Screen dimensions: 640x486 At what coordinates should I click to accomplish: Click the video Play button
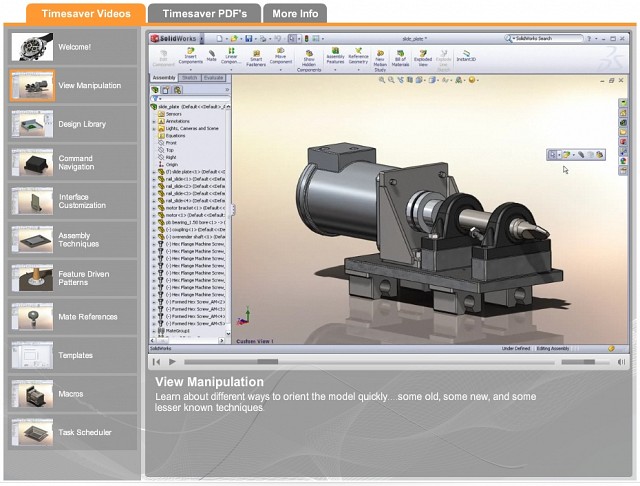(172, 362)
